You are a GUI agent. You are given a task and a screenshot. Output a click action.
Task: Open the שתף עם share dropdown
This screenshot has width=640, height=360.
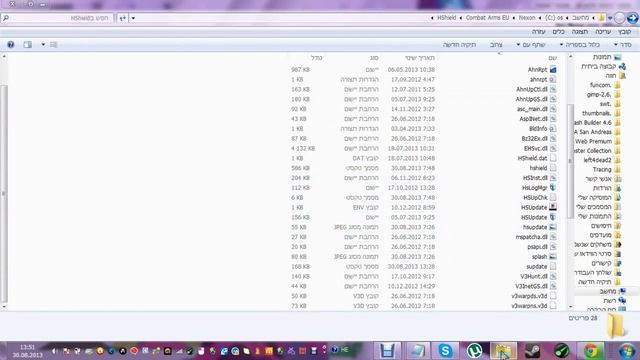click(531, 44)
